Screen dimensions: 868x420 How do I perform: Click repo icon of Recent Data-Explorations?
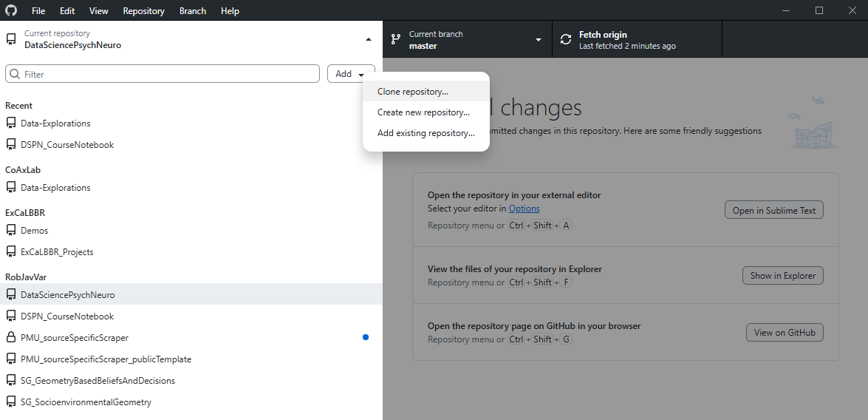pos(10,123)
